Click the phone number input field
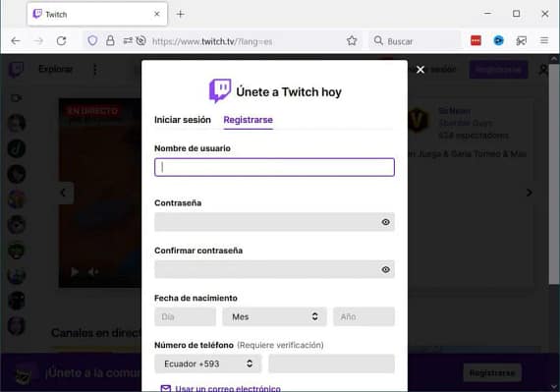560x392 pixels. 331,364
